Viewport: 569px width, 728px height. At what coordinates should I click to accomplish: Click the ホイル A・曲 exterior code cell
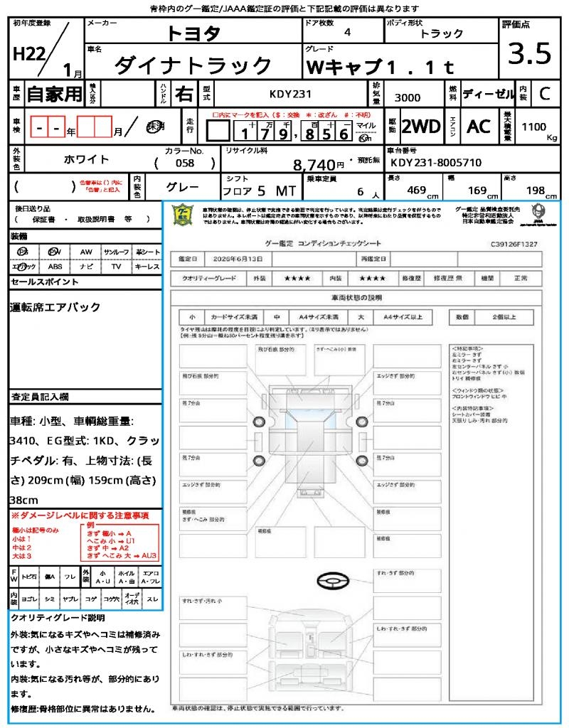pyautogui.click(x=127, y=577)
